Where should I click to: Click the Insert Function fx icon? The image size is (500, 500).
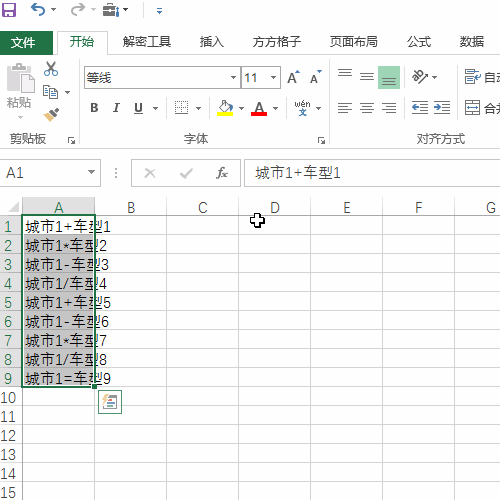[222, 173]
